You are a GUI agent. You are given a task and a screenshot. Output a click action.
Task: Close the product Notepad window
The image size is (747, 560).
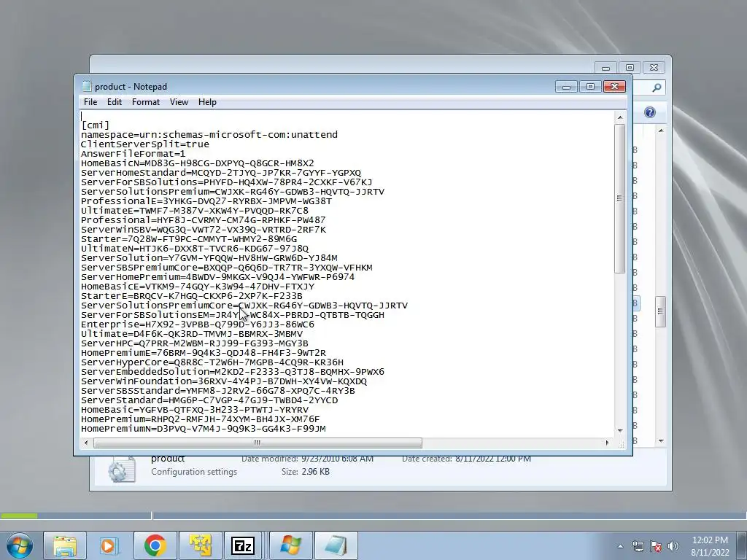(x=614, y=87)
